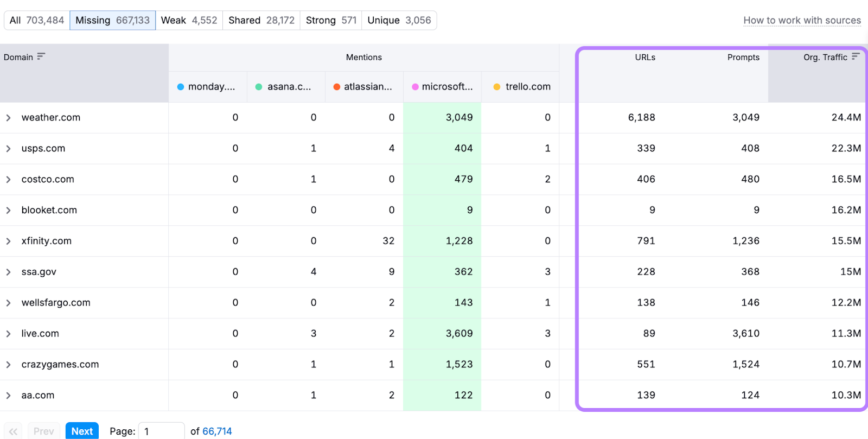Click the 6,188 URLs cell for weather.com
The height and width of the screenshot is (439, 868).
pyautogui.click(x=642, y=117)
